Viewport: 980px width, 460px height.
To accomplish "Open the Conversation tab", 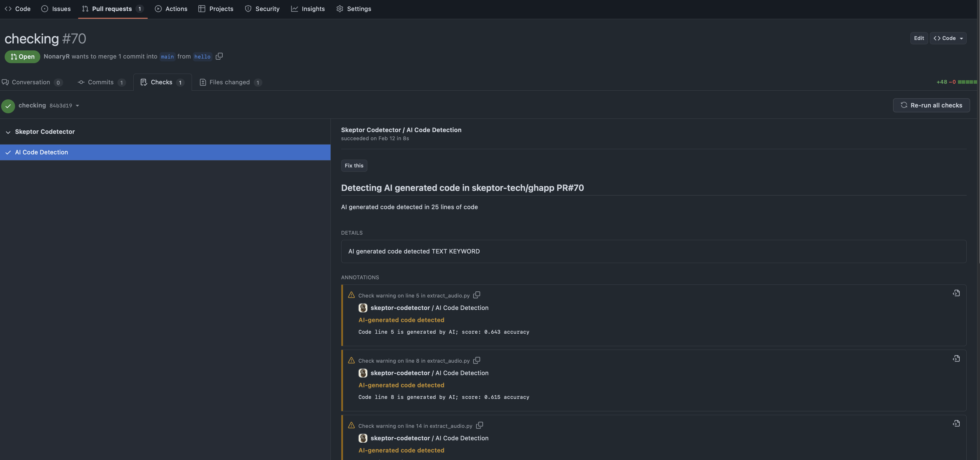I will [31, 82].
